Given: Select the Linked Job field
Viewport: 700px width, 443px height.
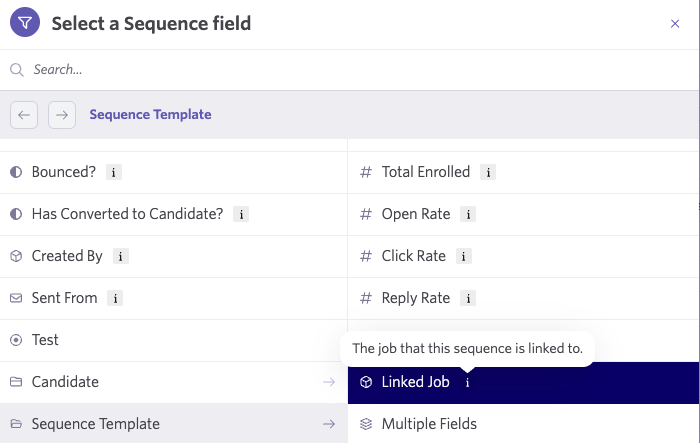Looking at the screenshot, I should tap(415, 382).
